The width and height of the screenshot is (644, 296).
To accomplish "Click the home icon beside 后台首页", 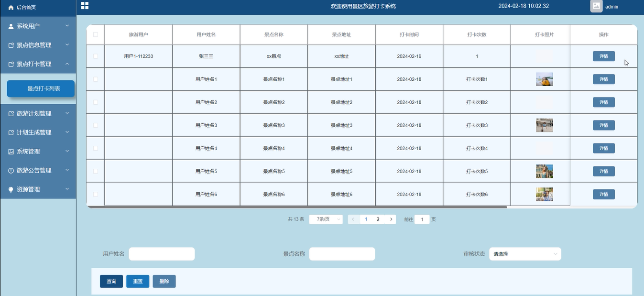I will pos(11,8).
